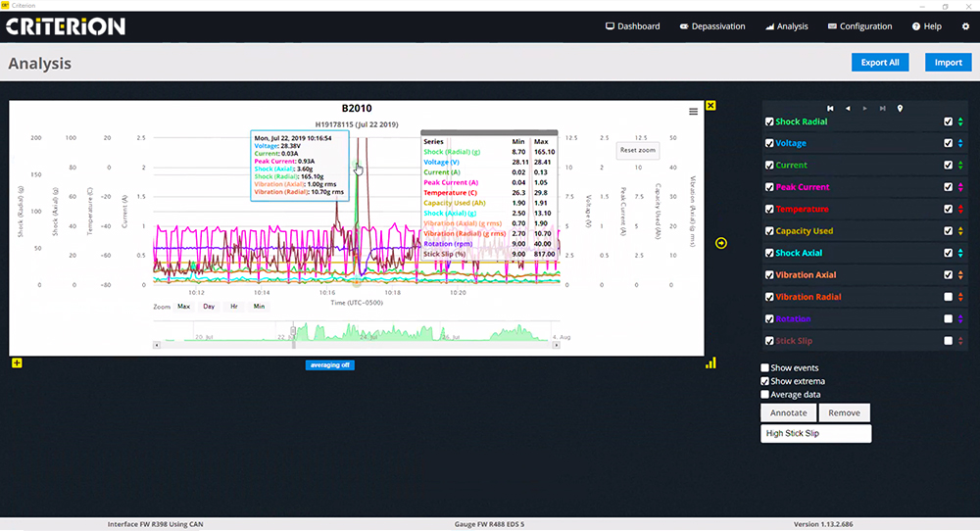This screenshot has height=531, width=980.
Task: Click the yellow bar chart icon
Action: point(710,363)
